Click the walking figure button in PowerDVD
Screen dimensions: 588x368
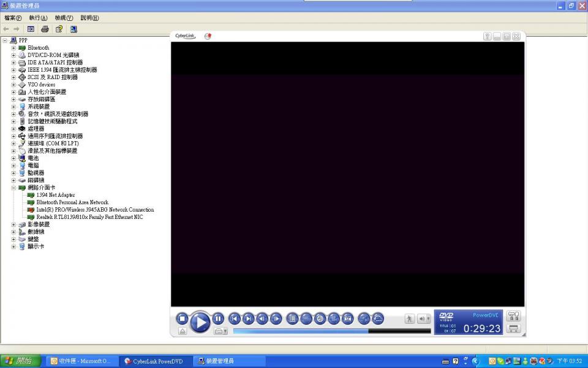[410, 319]
